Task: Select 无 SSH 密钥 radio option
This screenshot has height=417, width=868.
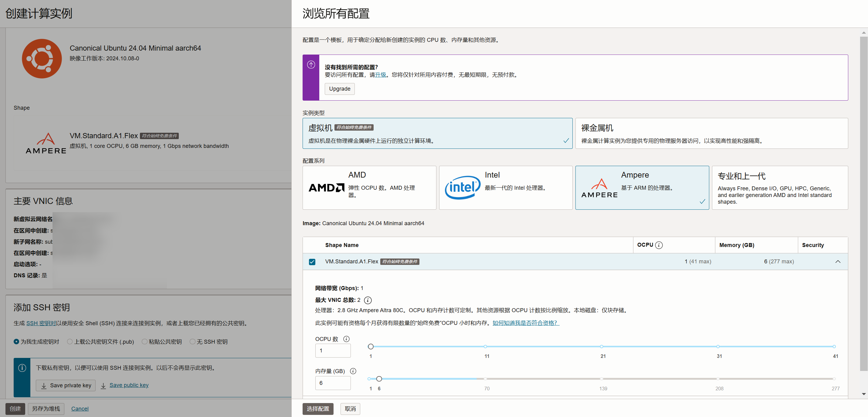Action: 192,341
